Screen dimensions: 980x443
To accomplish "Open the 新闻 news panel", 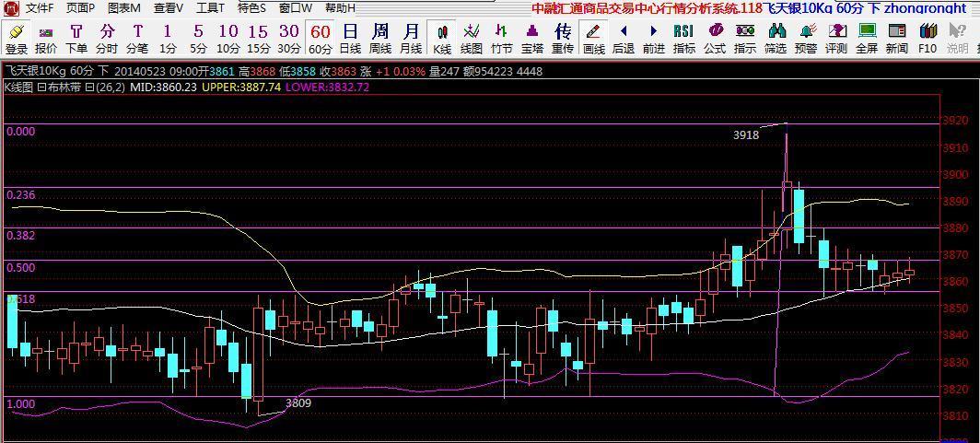I will (x=896, y=38).
